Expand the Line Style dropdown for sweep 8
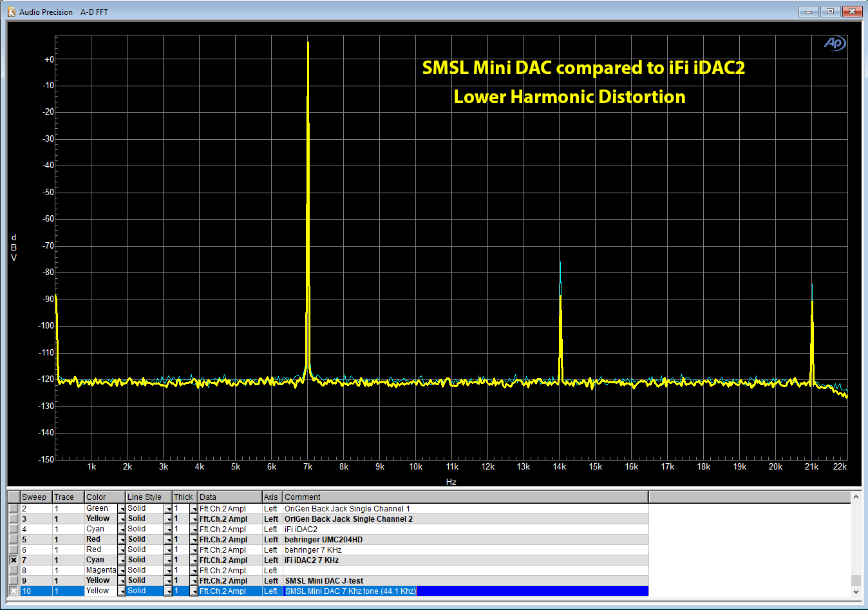The height and width of the screenshot is (610, 868). click(168, 571)
